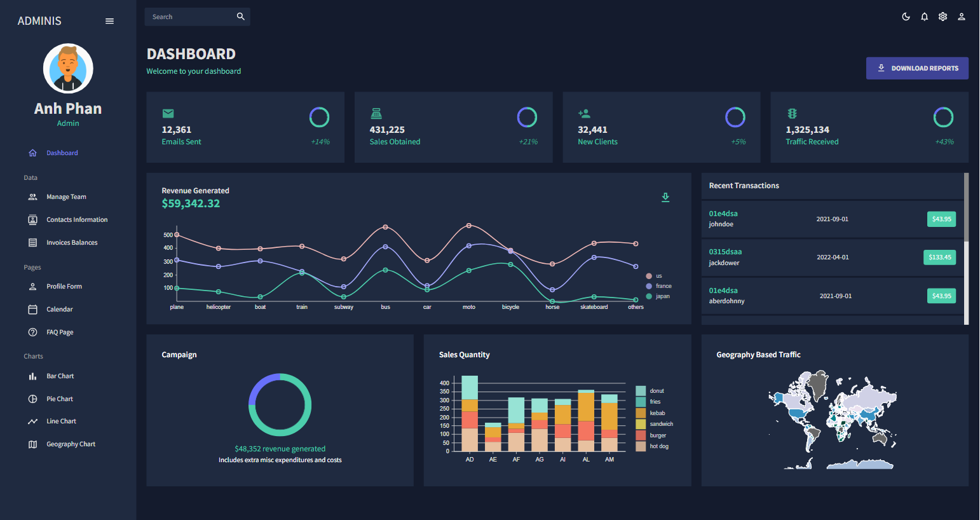Click the New Clients person-add icon
This screenshot has height=520, width=980.
[584, 113]
